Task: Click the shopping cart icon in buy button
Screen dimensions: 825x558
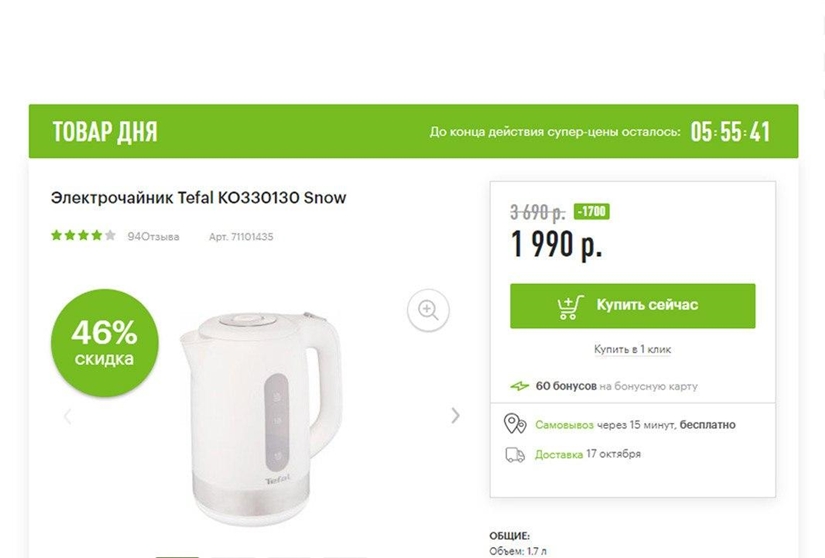Action: click(570, 307)
